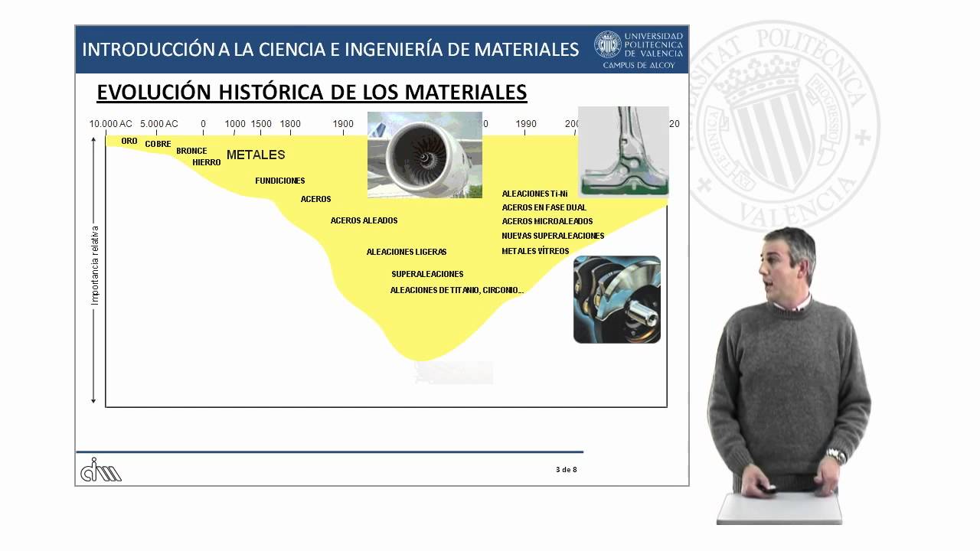Click the METALES label in the chart

256,155
